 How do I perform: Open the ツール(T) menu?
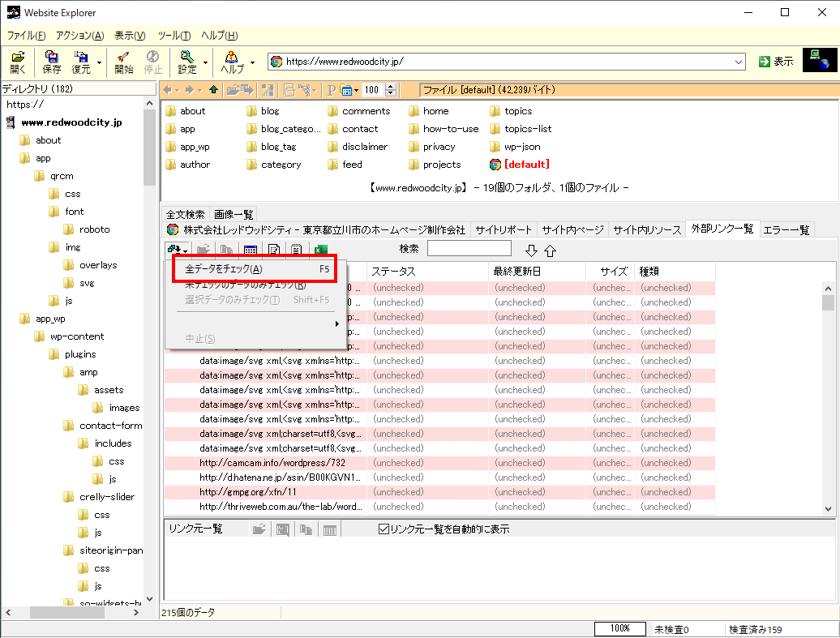[x=174, y=36]
